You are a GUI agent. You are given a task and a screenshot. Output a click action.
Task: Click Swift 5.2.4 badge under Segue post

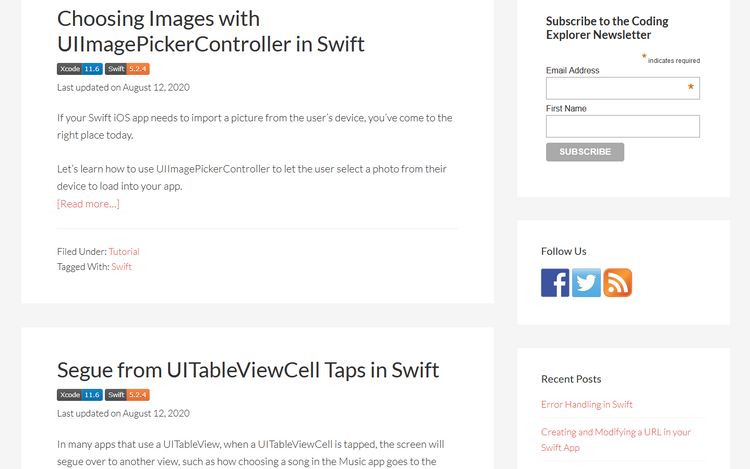click(x=127, y=395)
